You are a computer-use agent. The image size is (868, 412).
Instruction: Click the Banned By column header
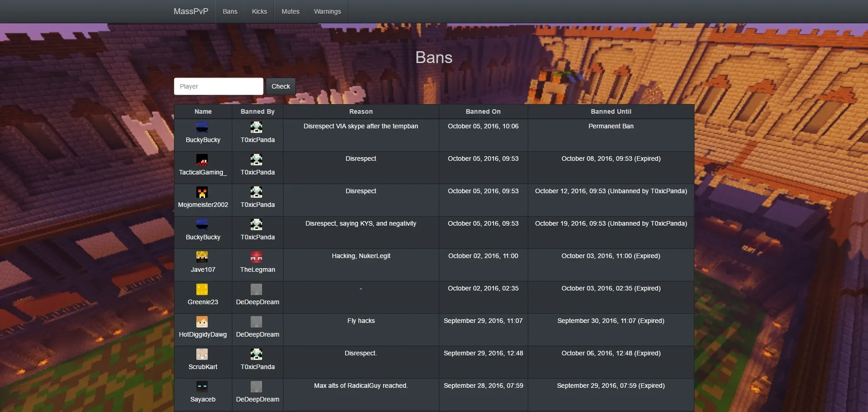click(258, 111)
